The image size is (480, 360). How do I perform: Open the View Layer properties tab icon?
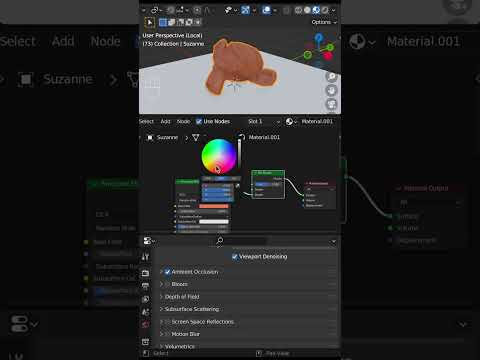[145, 299]
